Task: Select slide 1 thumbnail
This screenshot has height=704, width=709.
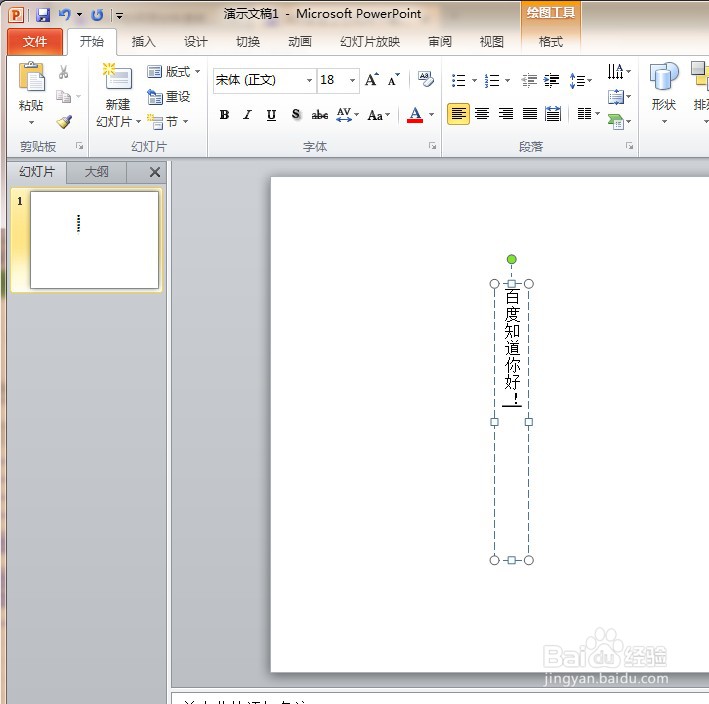Action: 94,240
